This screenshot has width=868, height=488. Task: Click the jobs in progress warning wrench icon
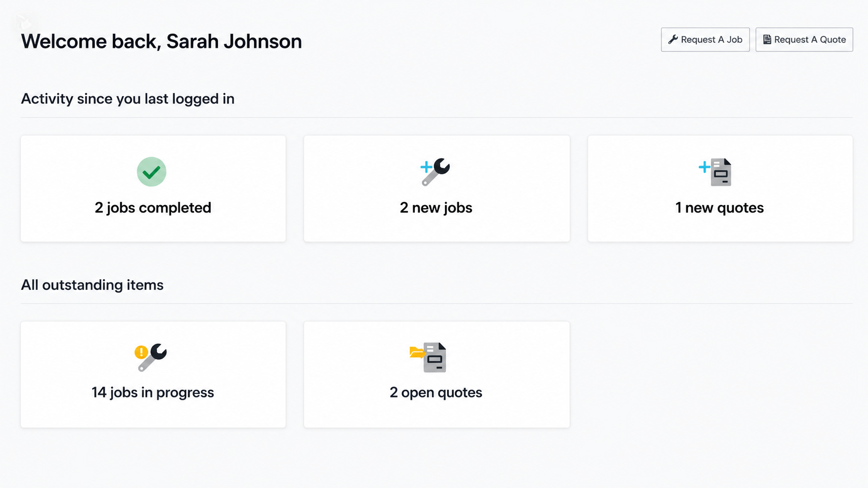(151, 358)
